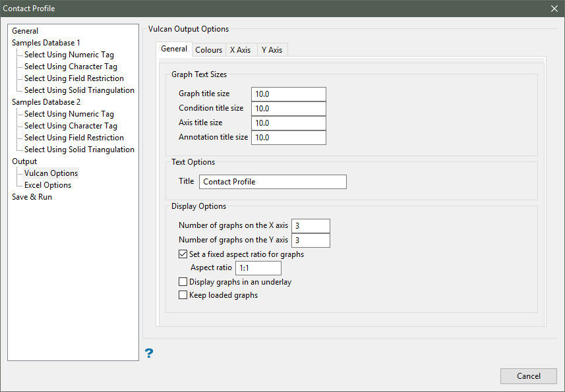The height and width of the screenshot is (392, 565).
Task: Edit Number of graphs on X axis
Action: click(x=311, y=226)
